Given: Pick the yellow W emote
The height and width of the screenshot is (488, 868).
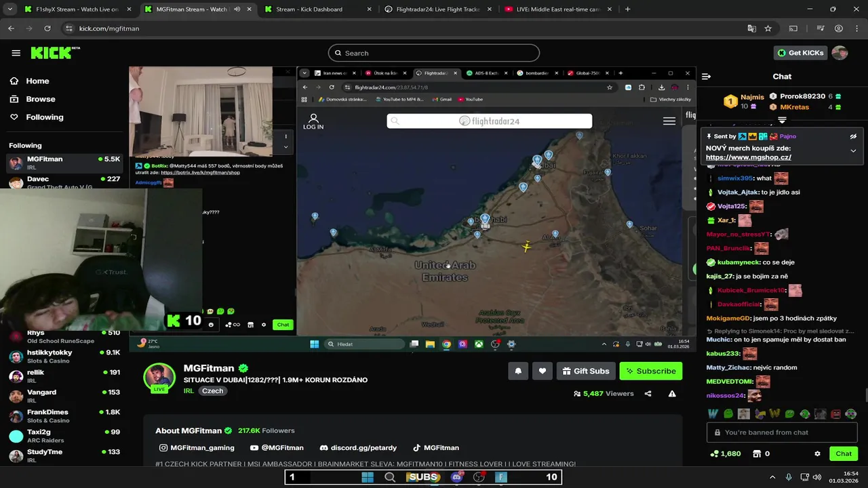Looking at the screenshot, I should (774, 413).
